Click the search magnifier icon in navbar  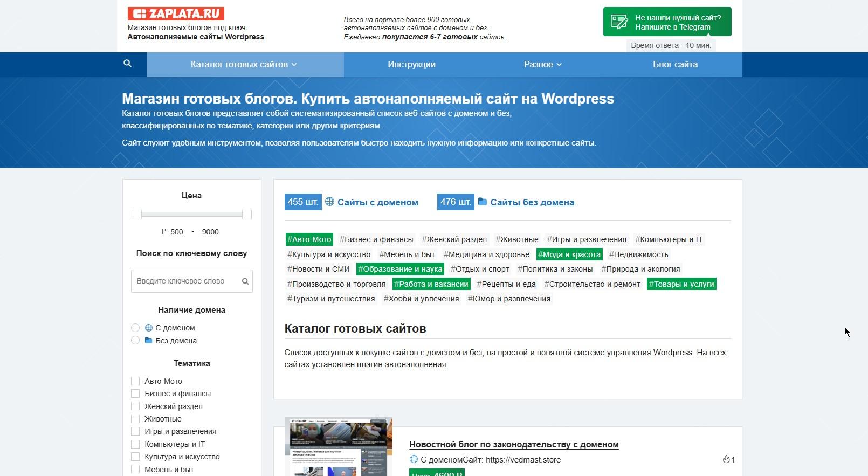tap(127, 64)
